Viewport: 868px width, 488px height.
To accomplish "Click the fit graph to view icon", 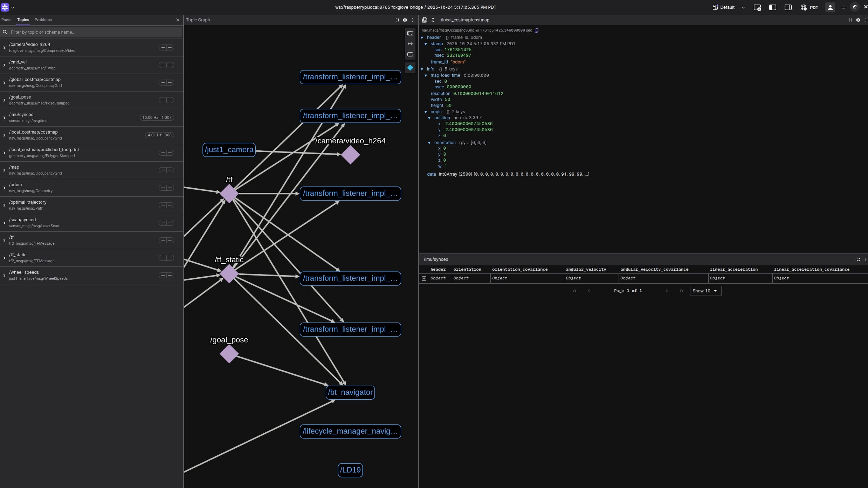I will (x=410, y=33).
